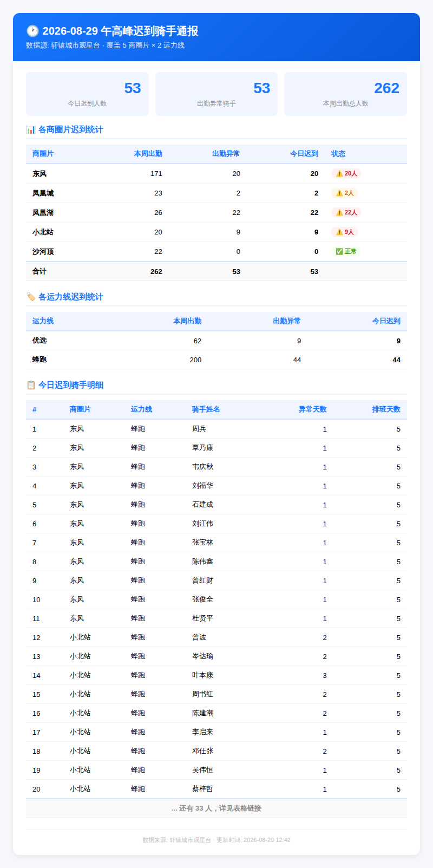
Task: Click rider name 陈伟鑫
Action: pyautogui.click(x=203, y=562)
